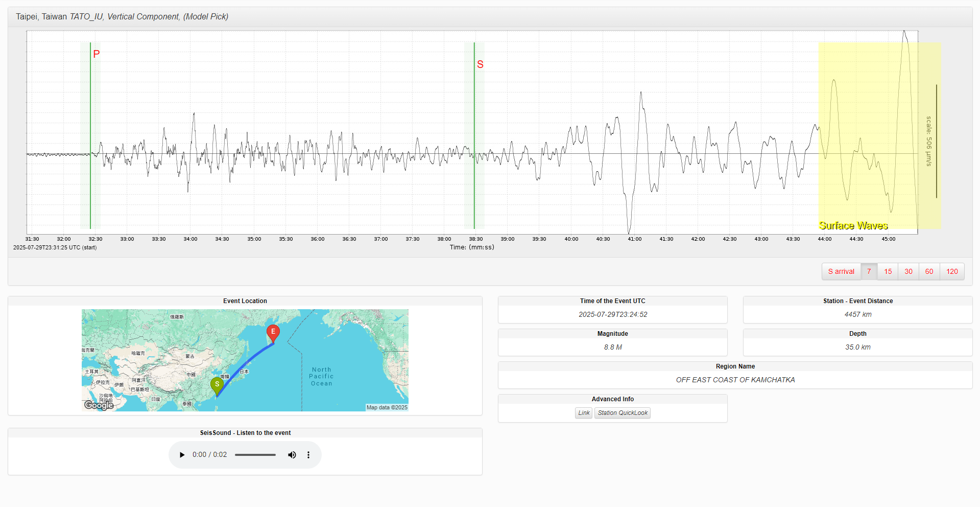Click the scale 506 µm/s label
This screenshot has width=980, height=507.
click(928, 142)
